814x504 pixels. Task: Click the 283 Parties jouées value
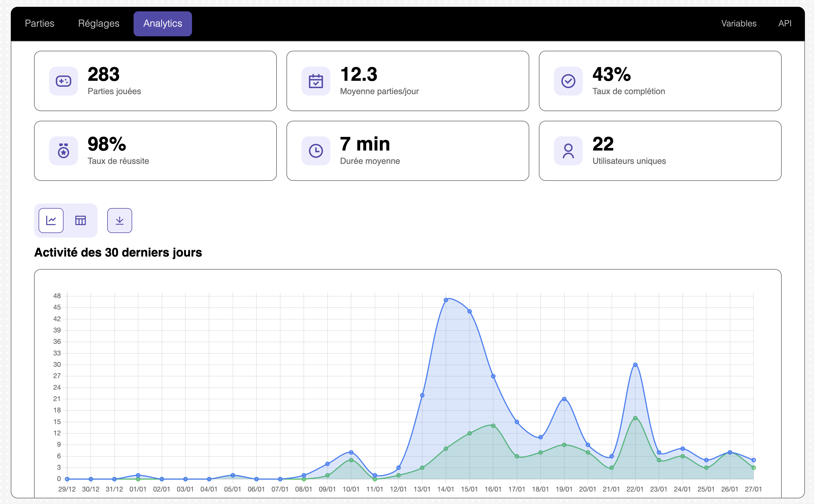click(x=103, y=74)
